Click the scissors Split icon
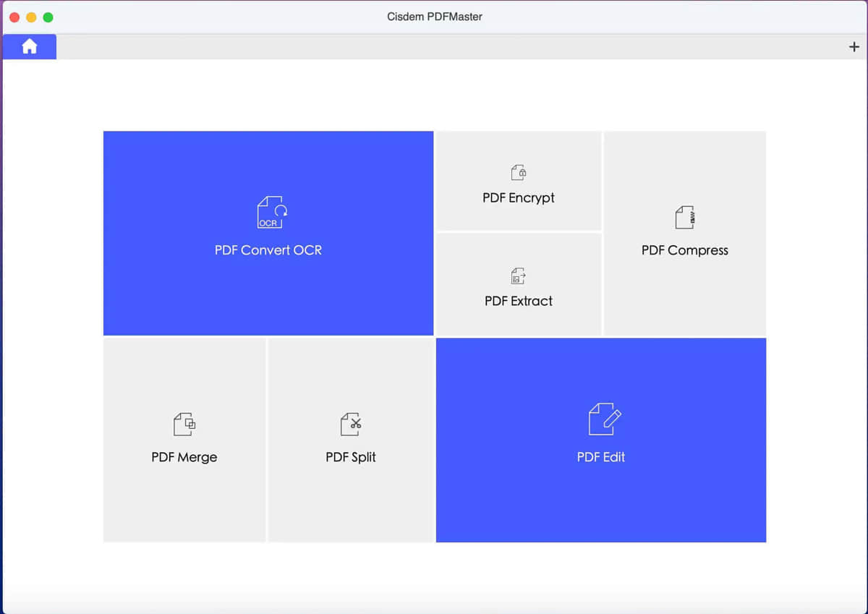Viewport: 868px width, 614px height. tap(351, 424)
